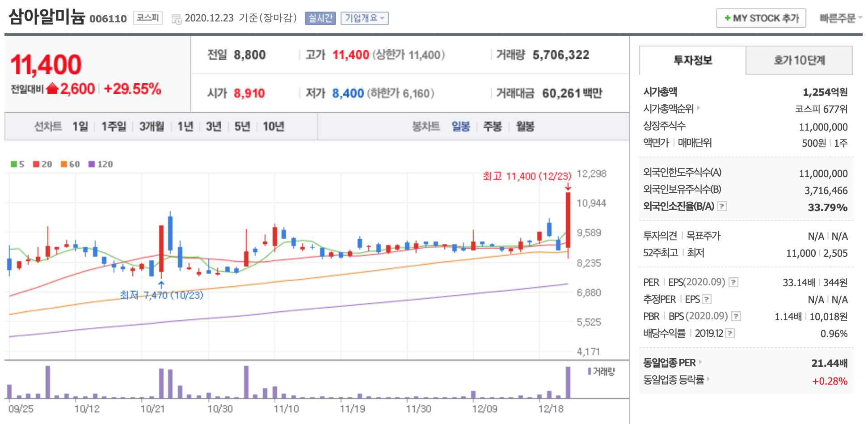Select the 주봉 weekly candle chart
Screen dimensions: 868x424
tap(493, 127)
